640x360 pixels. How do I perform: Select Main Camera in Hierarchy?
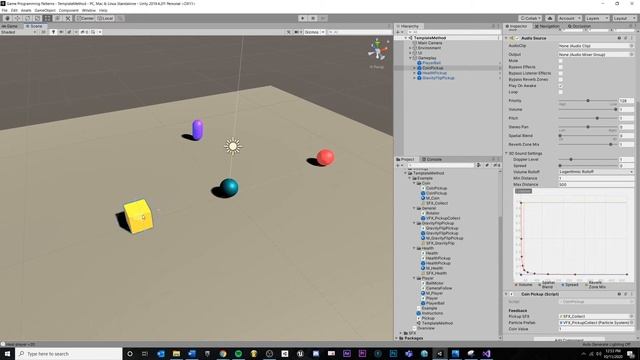429,43
